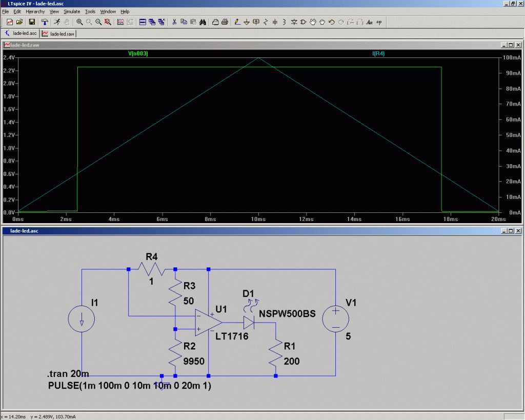This screenshot has height=420, width=525.
Task: Open the Simulate menu
Action: point(72,11)
